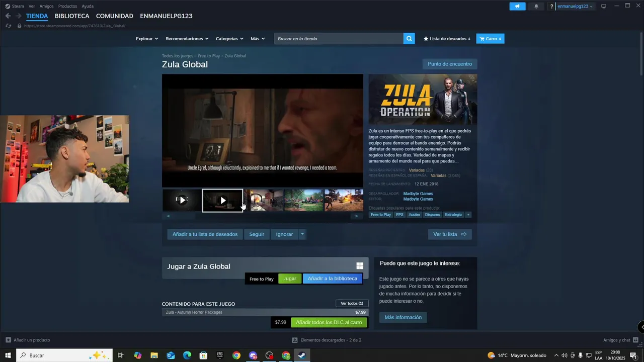The image size is (644, 362).
Task: Open the Amigos menu
Action: tap(47, 6)
